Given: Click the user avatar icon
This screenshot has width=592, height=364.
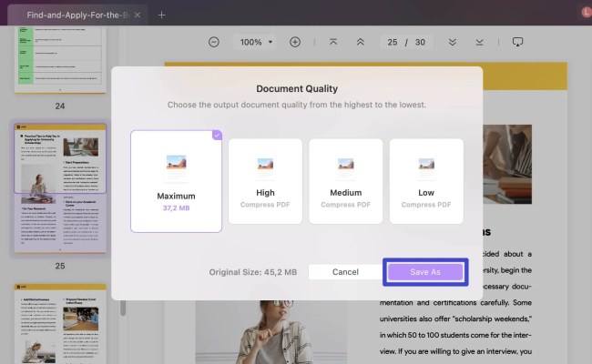Looking at the screenshot, I should [586, 13].
